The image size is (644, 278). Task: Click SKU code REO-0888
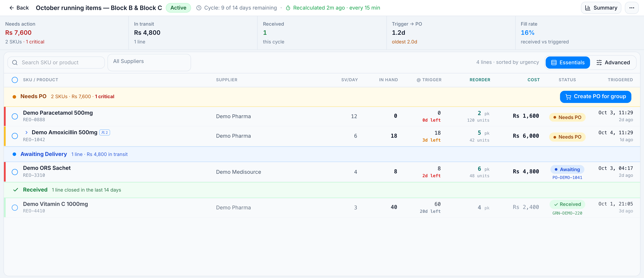pyautogui.click(x=34, y=120)
